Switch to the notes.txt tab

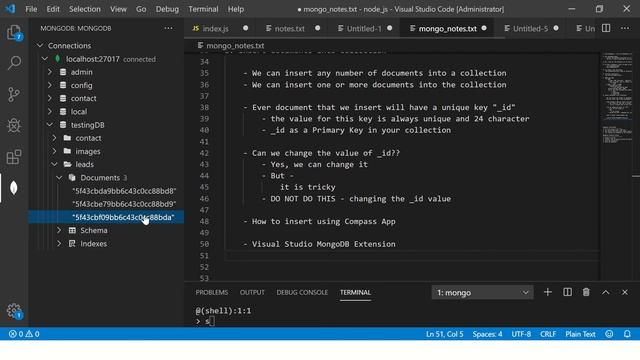pyautogui.click(x=289, y=29)
